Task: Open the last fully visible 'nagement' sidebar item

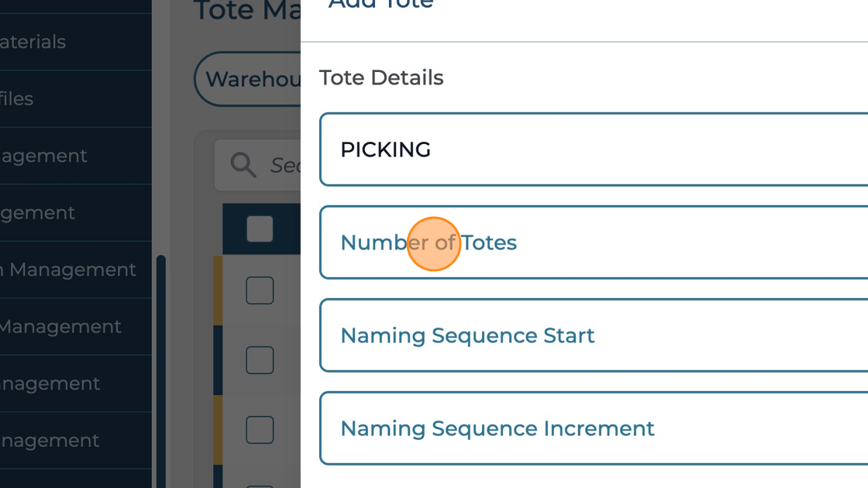Action: 50,441
